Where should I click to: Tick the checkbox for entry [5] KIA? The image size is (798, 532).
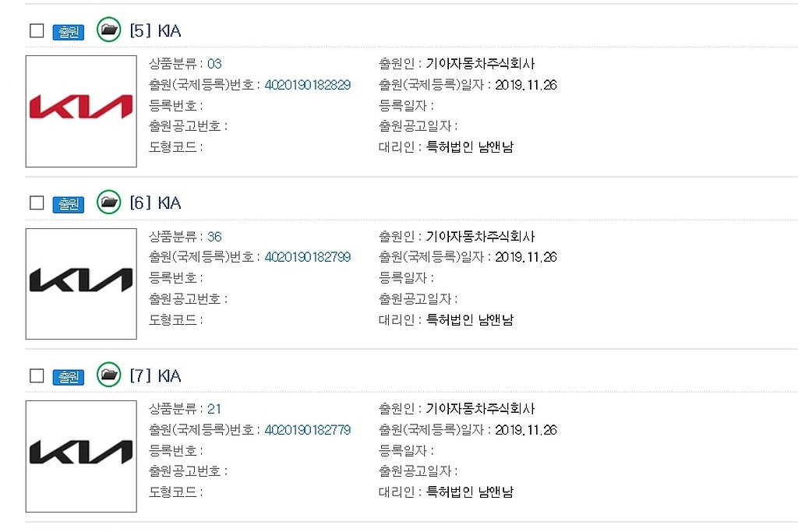tap(37, 30)
